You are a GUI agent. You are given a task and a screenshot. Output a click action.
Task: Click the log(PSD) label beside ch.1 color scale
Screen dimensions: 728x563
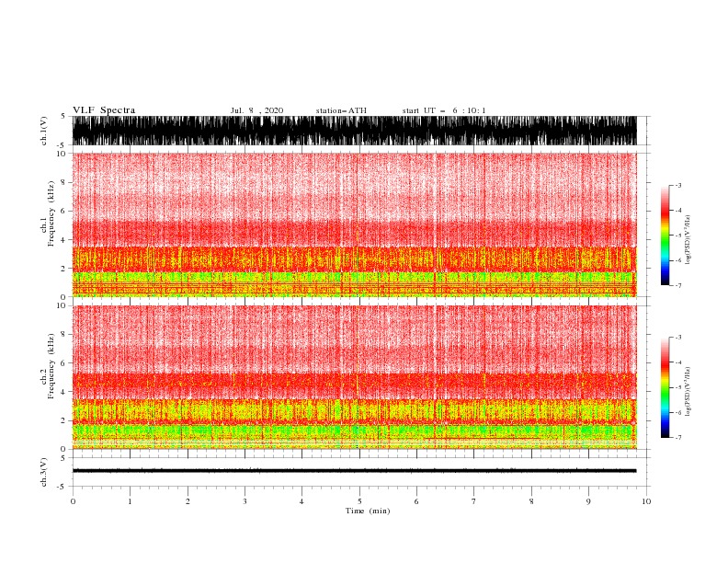coord(688,240)
